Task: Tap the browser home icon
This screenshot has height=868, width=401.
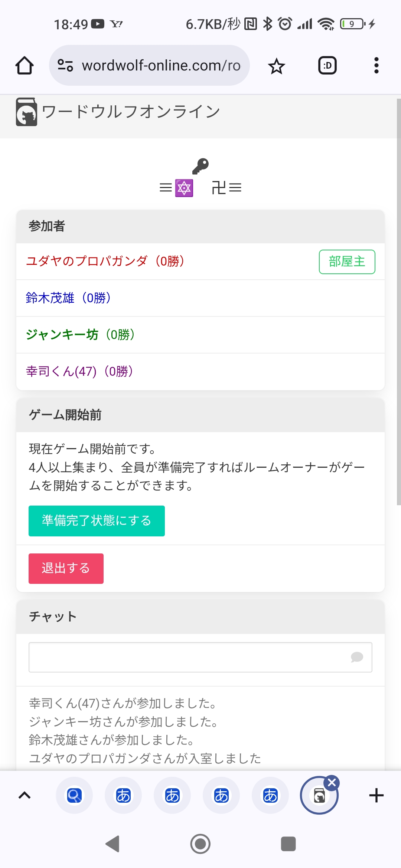Action: tap(25, 65)
